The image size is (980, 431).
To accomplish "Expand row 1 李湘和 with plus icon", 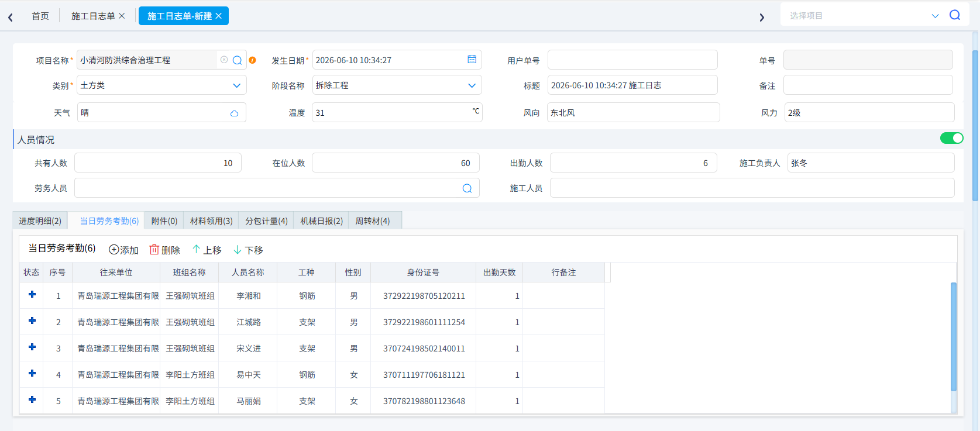I will (32, 295).
